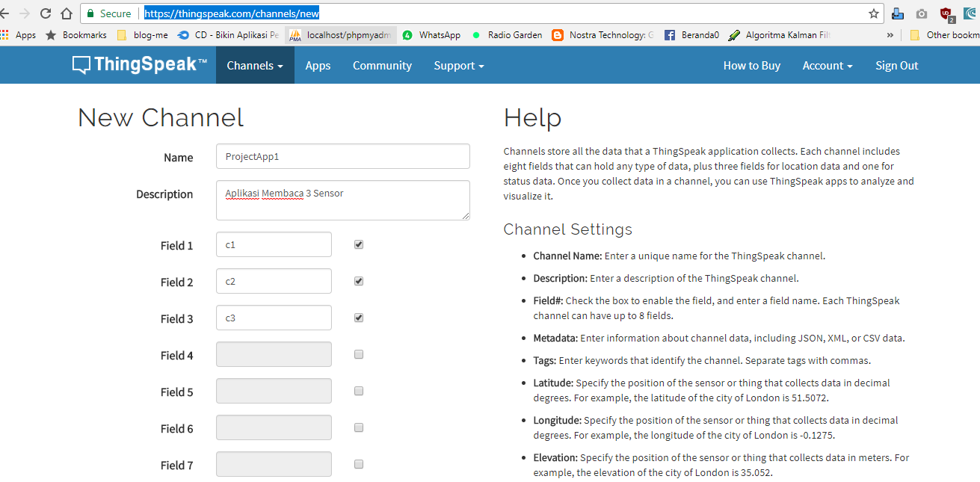980x482 pixels.
Task: Click the Field 2 input containing c2
Action: point(274,281)
